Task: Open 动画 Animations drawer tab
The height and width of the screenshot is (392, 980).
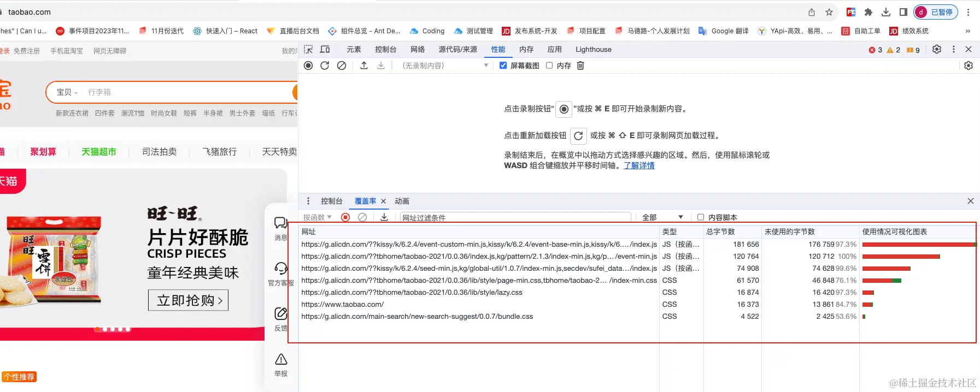Action: click(402, 201)
